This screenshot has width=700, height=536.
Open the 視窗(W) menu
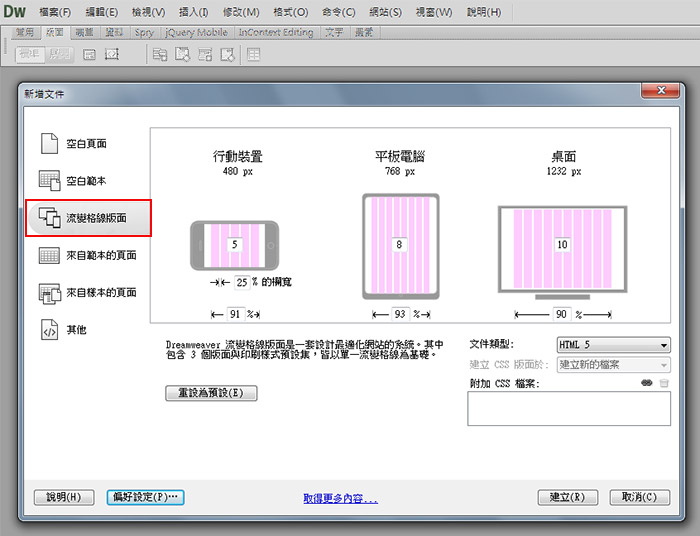click(x=433, y=12)
